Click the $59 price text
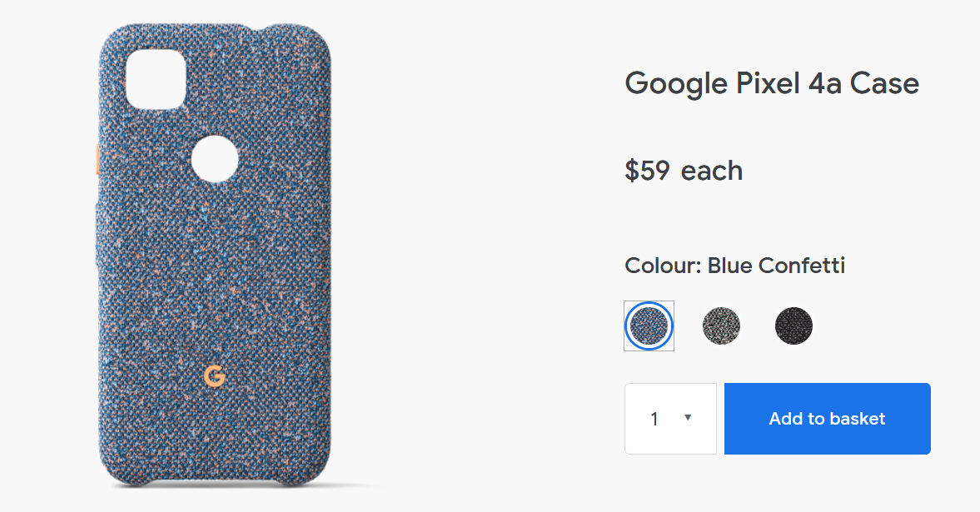 click(x=647, y=171)
